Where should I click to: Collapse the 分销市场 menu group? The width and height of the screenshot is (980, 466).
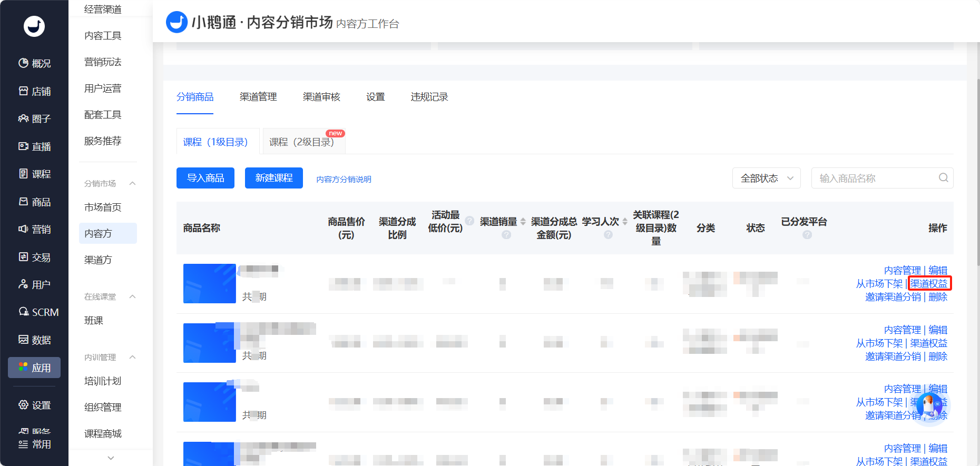[x=133, y=183]
